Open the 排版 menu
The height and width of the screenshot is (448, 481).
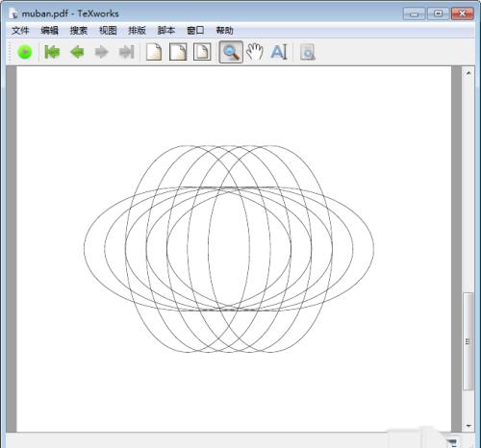click(137, 31)
